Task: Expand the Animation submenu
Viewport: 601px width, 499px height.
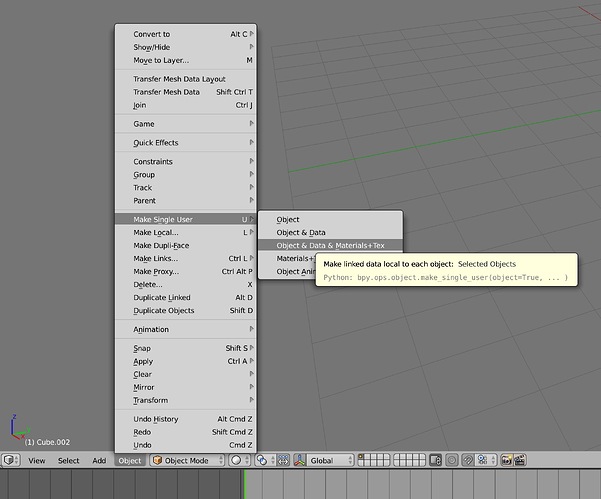Action: click(x=186, y=329)
